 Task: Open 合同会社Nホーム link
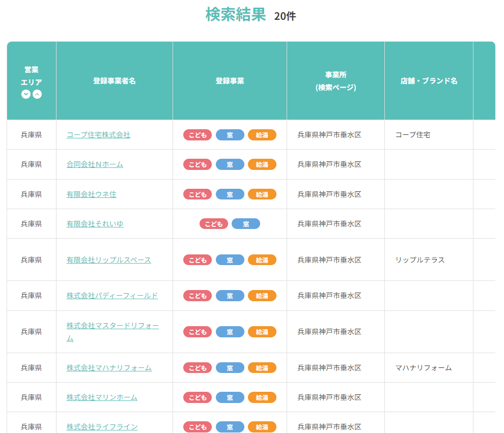[95, 164]
